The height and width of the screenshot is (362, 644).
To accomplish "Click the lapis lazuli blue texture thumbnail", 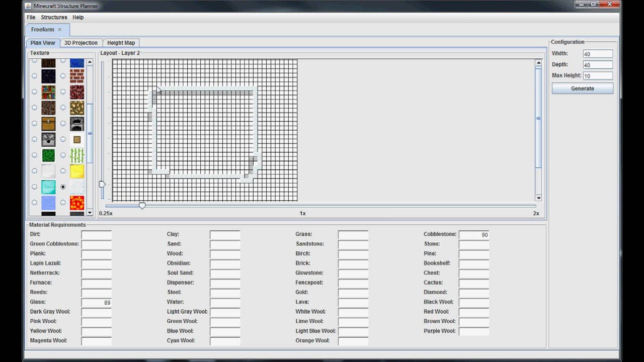I will pos(77,63).
